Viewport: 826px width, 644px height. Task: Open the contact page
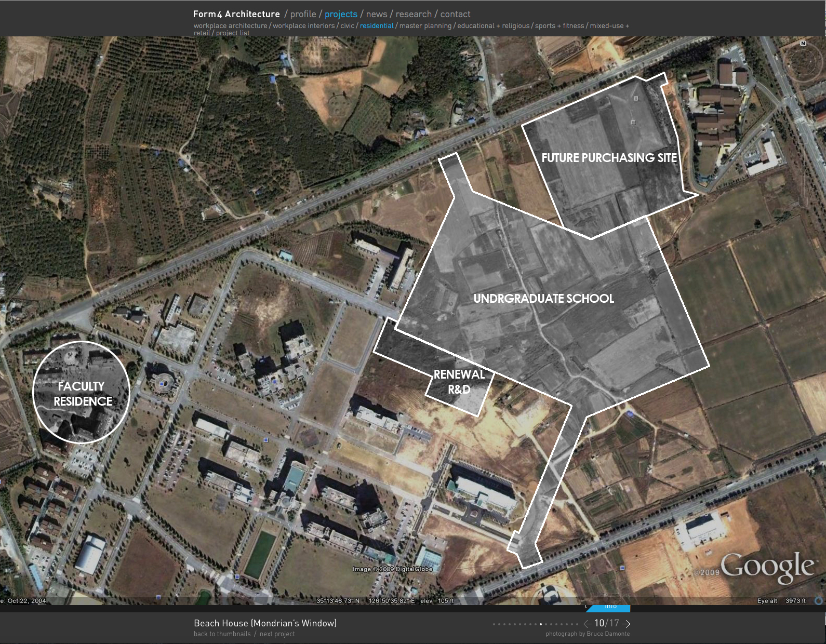(x=455, y=14)
